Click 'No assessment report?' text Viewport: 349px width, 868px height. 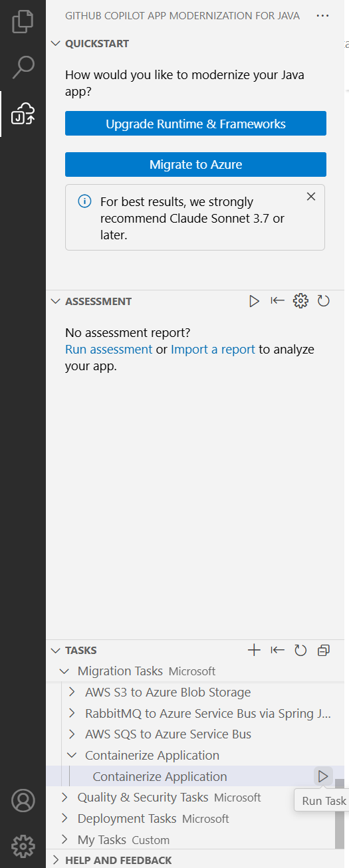click(128, 332)
